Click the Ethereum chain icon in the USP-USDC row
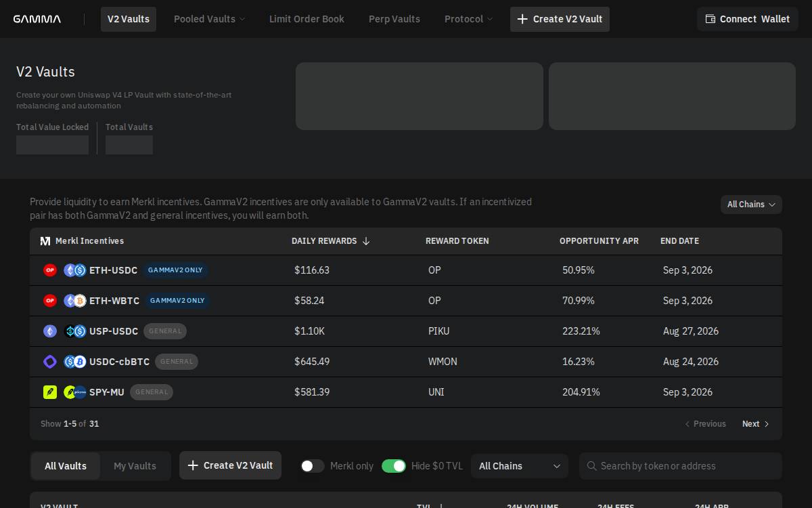 50,331
